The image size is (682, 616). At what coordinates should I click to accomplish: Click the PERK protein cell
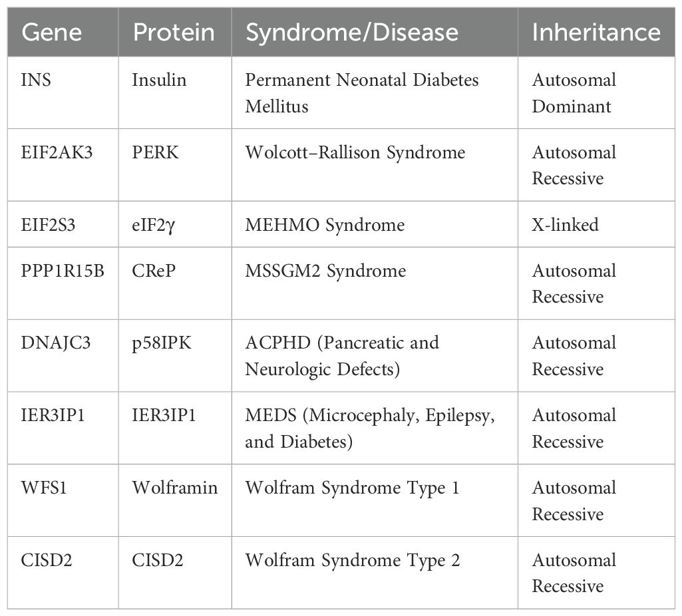(x=156, y=153)
